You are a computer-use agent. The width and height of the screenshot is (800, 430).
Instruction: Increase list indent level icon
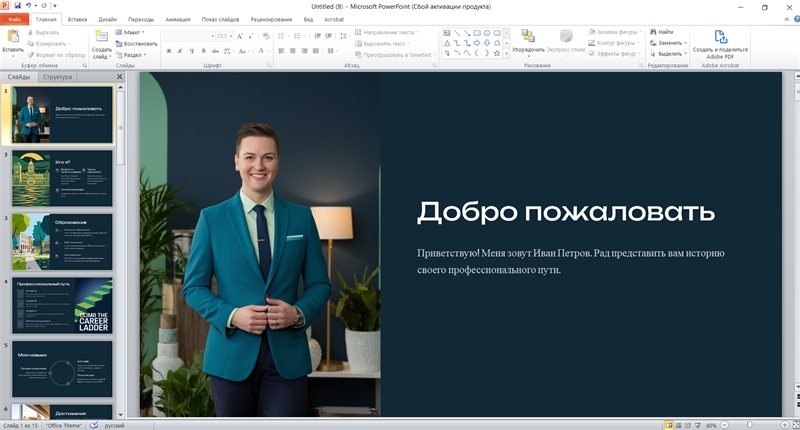329,36
